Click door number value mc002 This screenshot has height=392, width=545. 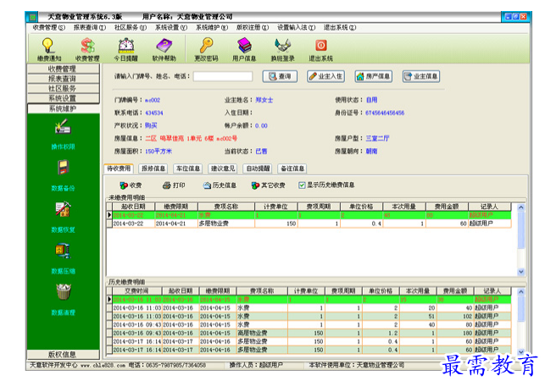pos(153,101)
